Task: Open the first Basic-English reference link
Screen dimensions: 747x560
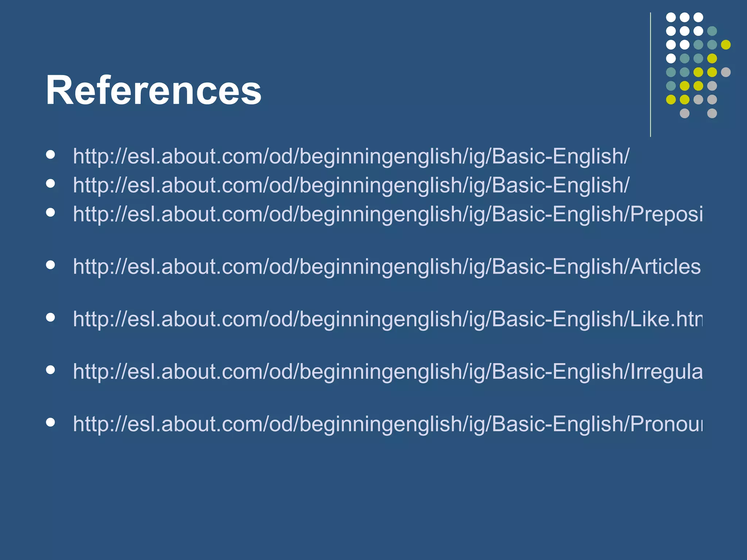Action: tap(351, 156)
